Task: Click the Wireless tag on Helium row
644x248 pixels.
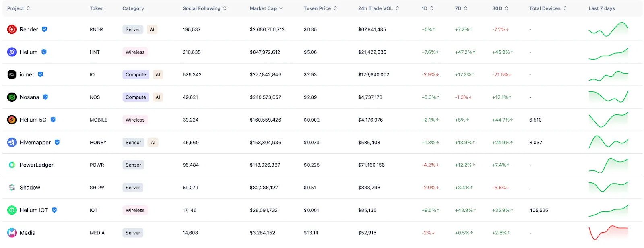Action: (135, 52)
